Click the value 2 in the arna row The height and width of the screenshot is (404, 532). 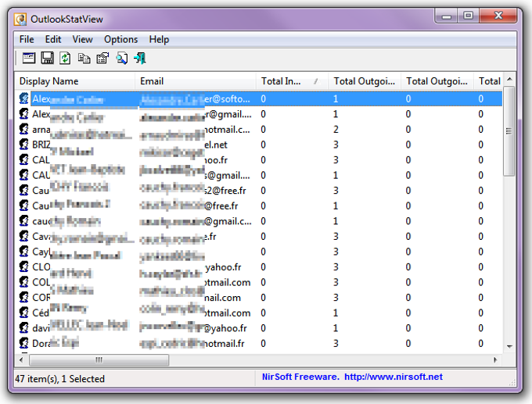pos(336,129)
